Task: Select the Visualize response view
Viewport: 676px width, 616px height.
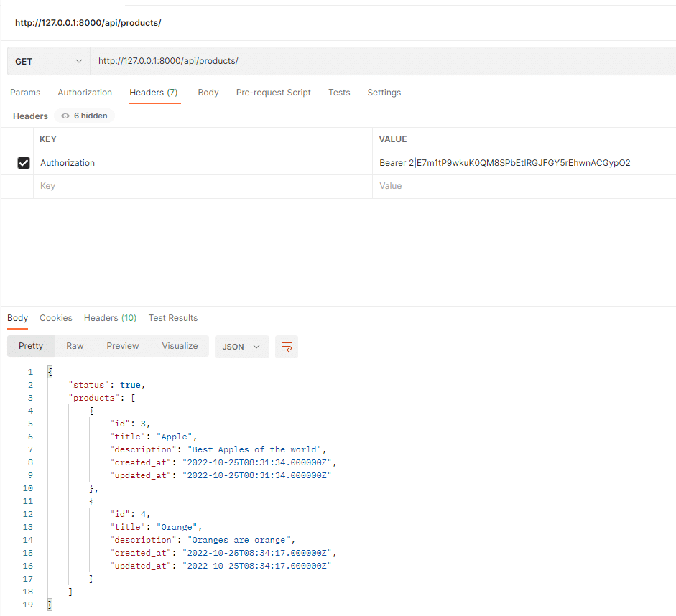Action: [x=180, y=346]
